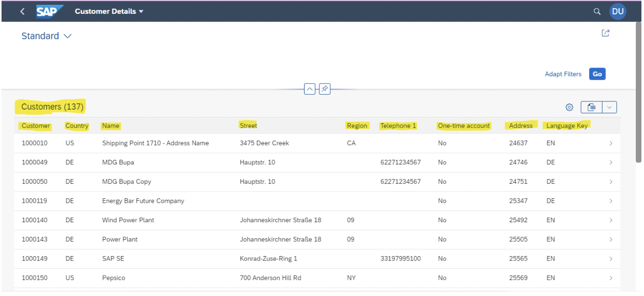Toggle the collapse-header chevron
This screenshot has height=296, width=644.
tap(310, 89)
